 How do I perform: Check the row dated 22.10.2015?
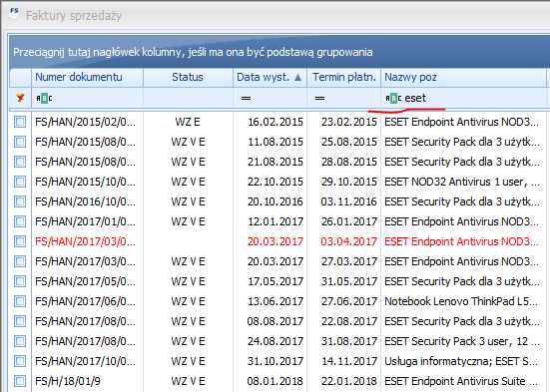click(20, 182)
